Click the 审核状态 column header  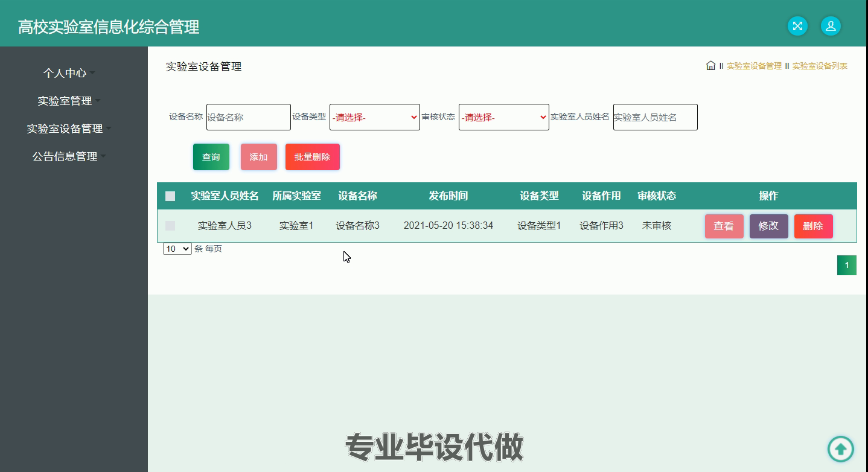coord(657,196)
